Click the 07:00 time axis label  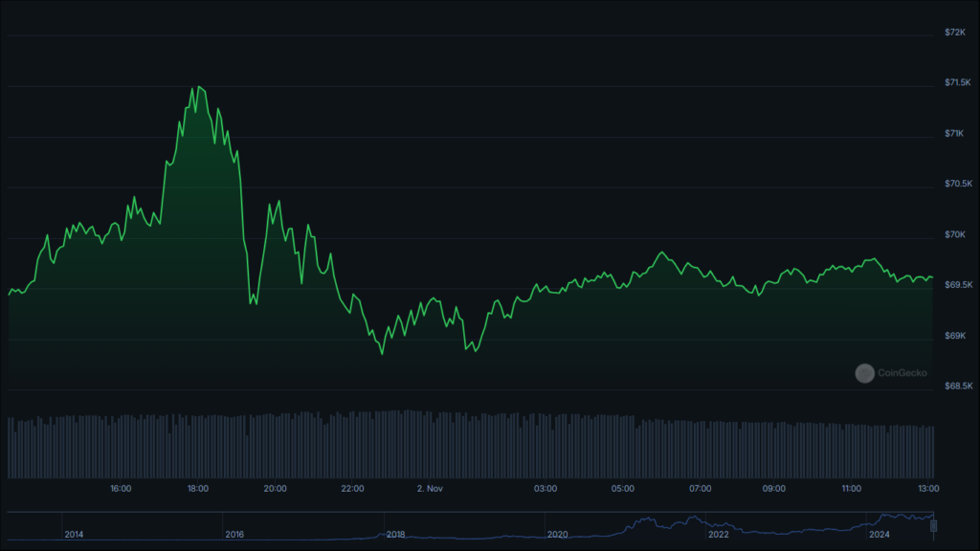point(700,489)
